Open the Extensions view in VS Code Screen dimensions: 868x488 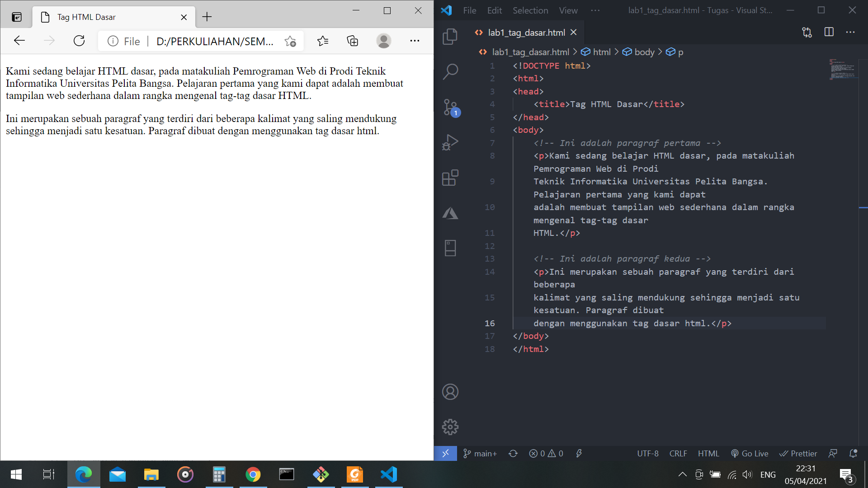coord(450,178)
